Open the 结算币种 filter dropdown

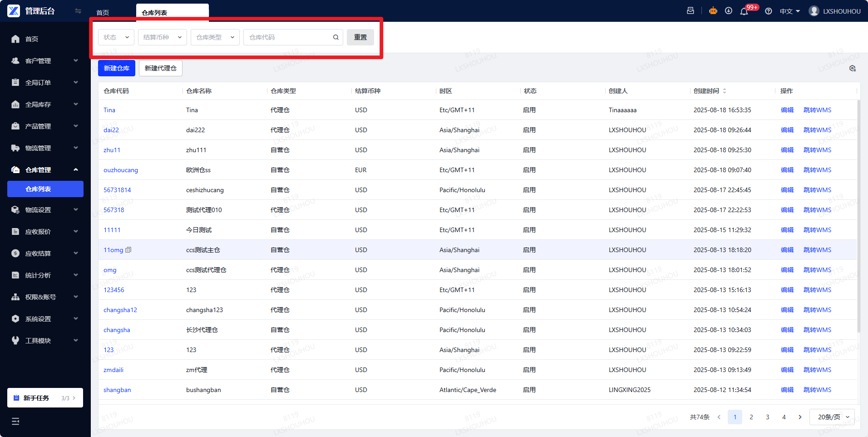162,37
